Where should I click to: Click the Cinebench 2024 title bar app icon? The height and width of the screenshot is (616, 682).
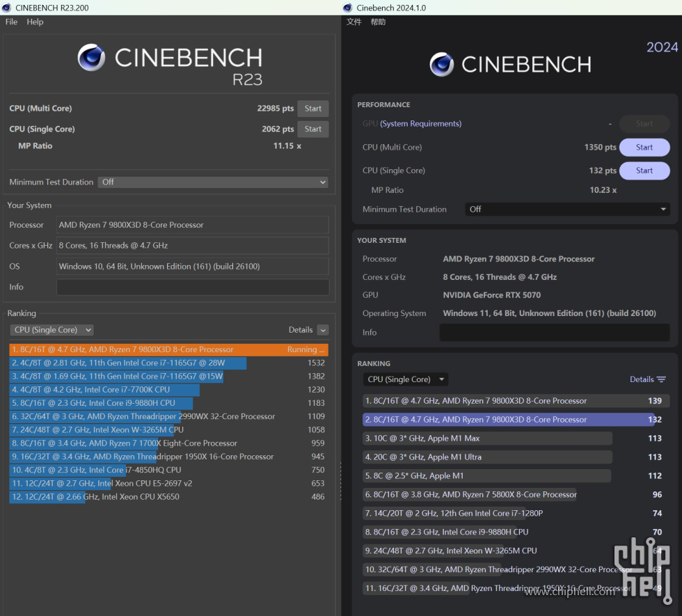tap(347, 8)
